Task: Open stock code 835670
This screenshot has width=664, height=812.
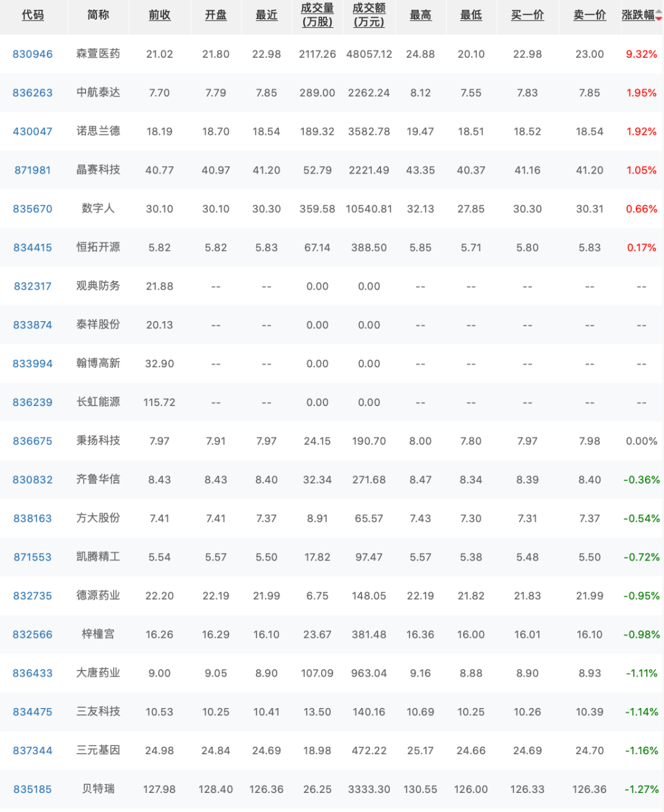Action: (x=33, y=209)
